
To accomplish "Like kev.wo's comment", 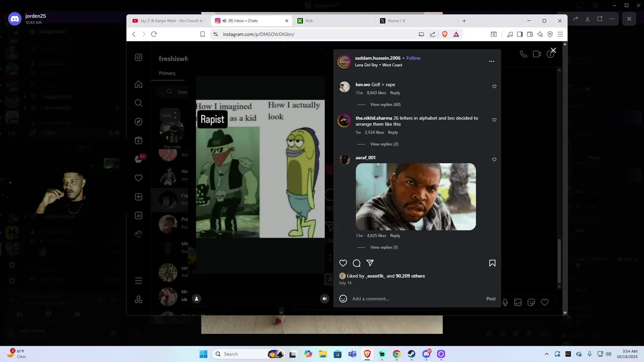I will pyautogui.click(x=494, y=86).
